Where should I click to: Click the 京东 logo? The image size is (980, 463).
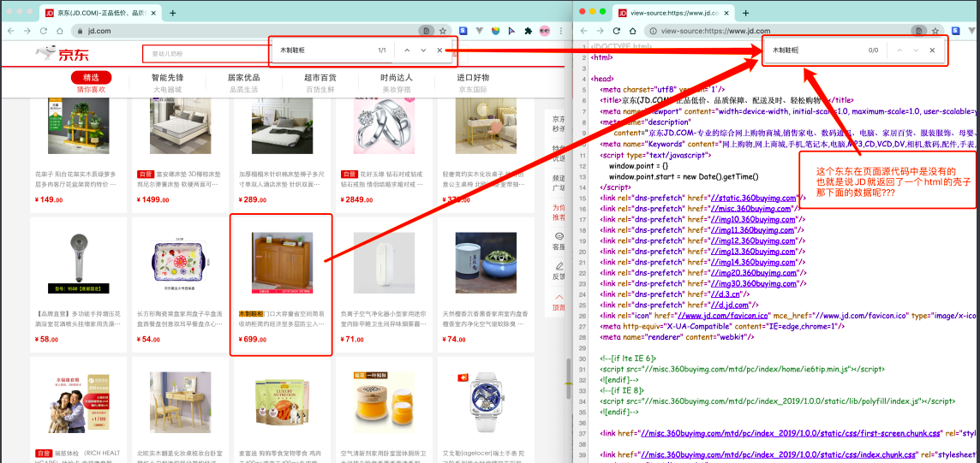[x=63, y=54]
